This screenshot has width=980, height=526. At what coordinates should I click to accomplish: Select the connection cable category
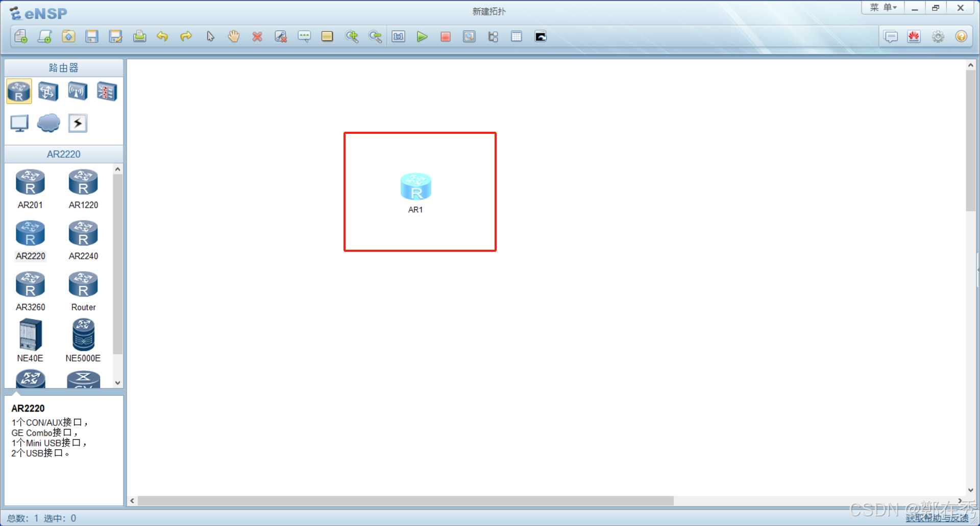pos(78,123)
